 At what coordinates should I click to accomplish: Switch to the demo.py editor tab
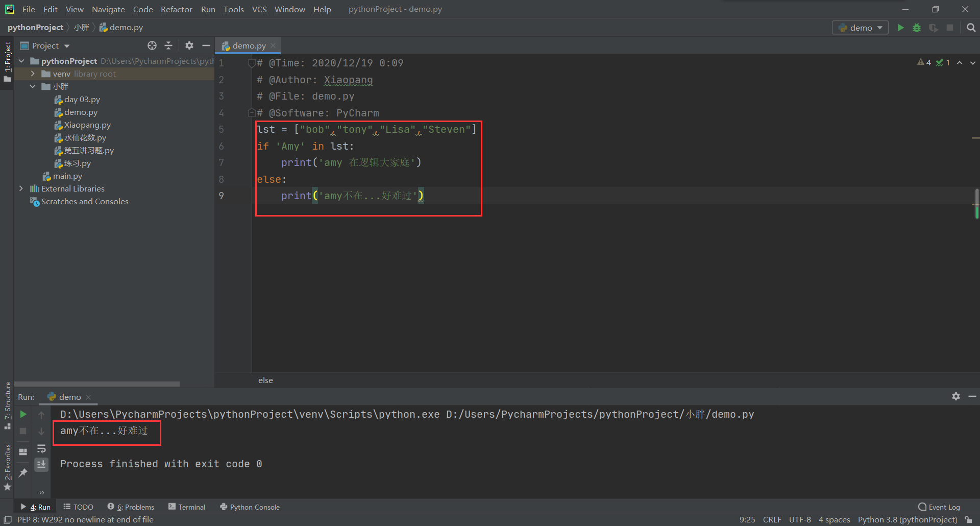click(x=249, y=45)
